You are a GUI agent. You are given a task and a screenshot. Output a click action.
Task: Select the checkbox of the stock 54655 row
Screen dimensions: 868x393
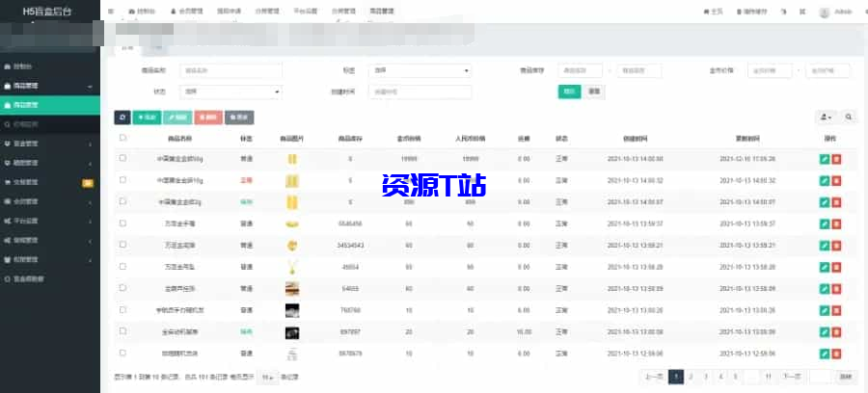click(x=122, y=287)
